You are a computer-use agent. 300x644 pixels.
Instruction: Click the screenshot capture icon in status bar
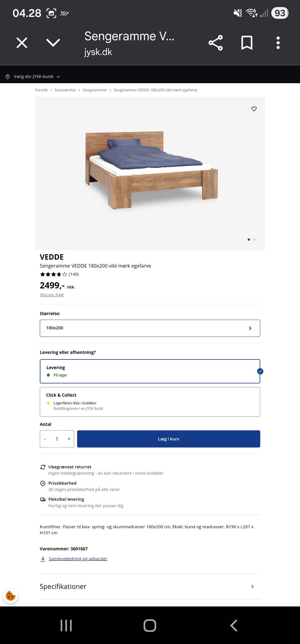[x=51, y=13]
